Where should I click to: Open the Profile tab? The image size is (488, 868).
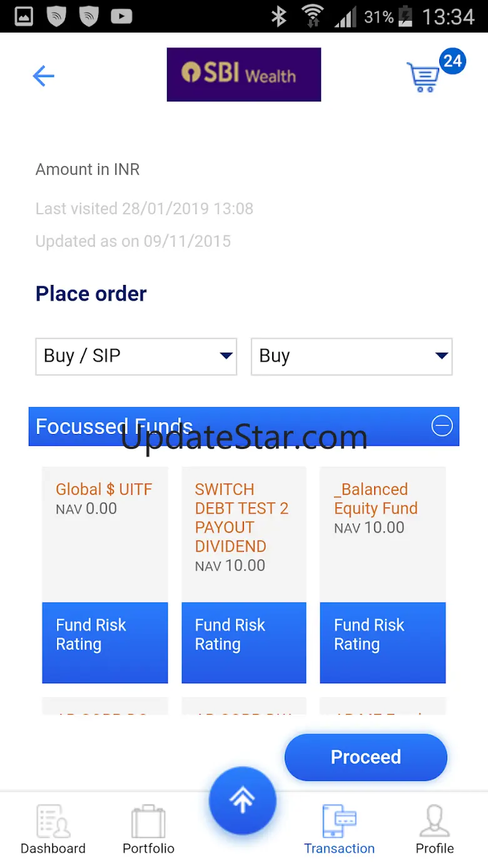click(x=434, y=830)
